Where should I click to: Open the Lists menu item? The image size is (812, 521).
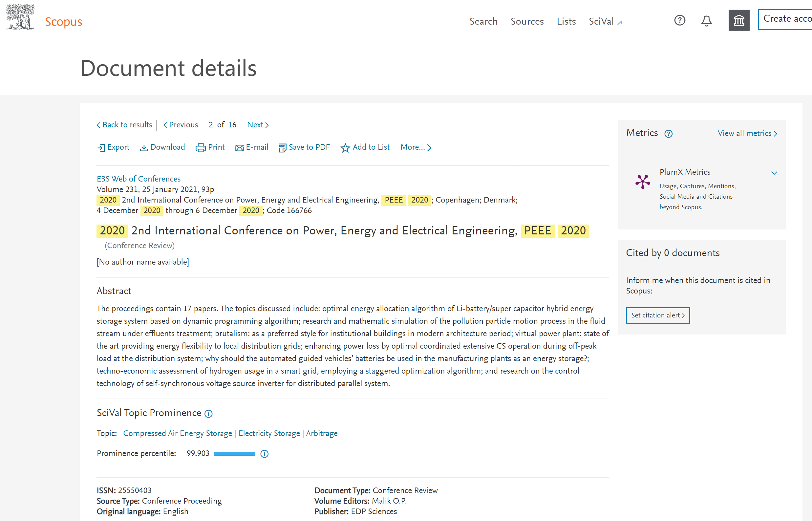click(566, 21)
